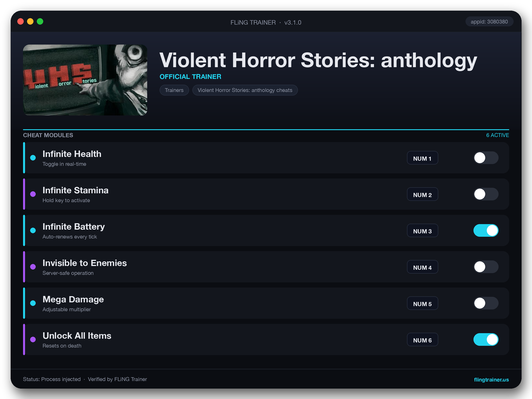
Task: Select the Mega Damage module title
Action: click(73, 299)
